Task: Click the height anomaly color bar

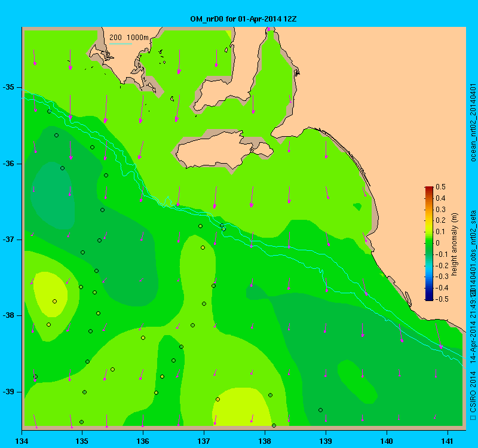Action: point(428,243)
